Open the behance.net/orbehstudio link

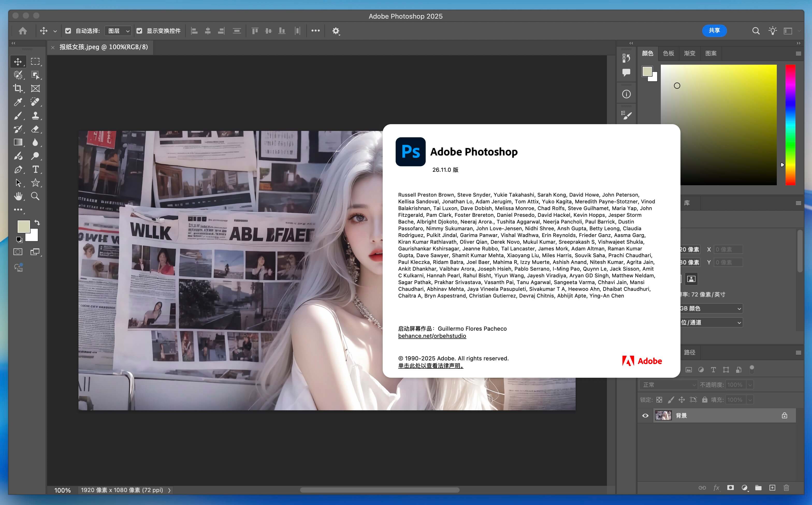[x=432, y=336]
